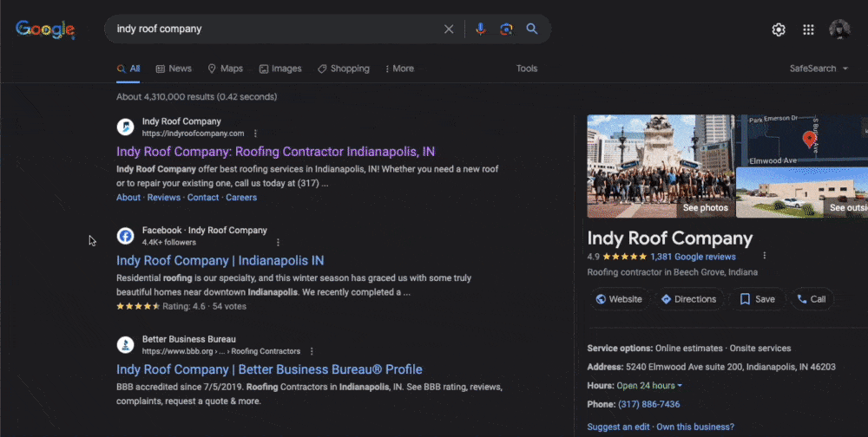Switch to the Shopping tab
868x437 pixels.
pos(344,68)
